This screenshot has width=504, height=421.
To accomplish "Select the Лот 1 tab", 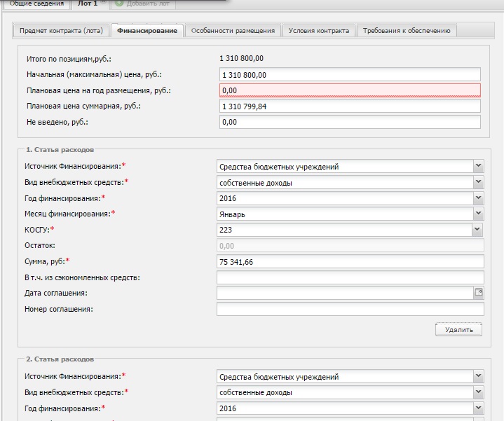I will coord(88,4).
